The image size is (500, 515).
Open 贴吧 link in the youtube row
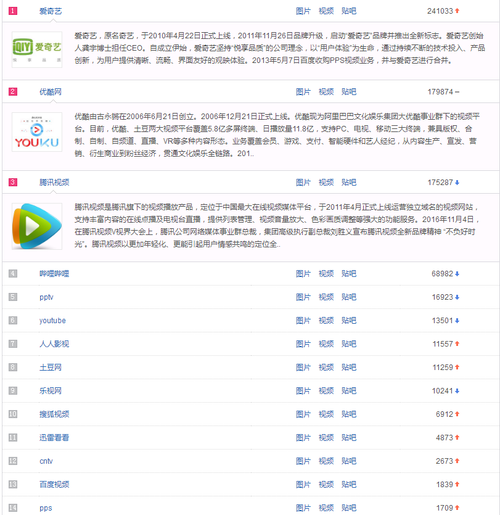[349, 320]
